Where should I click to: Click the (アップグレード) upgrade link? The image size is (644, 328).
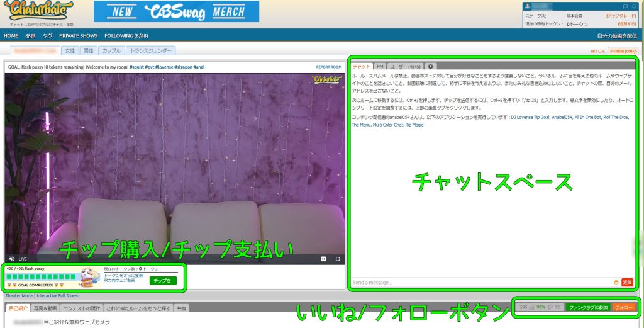(x=621, y=16)
